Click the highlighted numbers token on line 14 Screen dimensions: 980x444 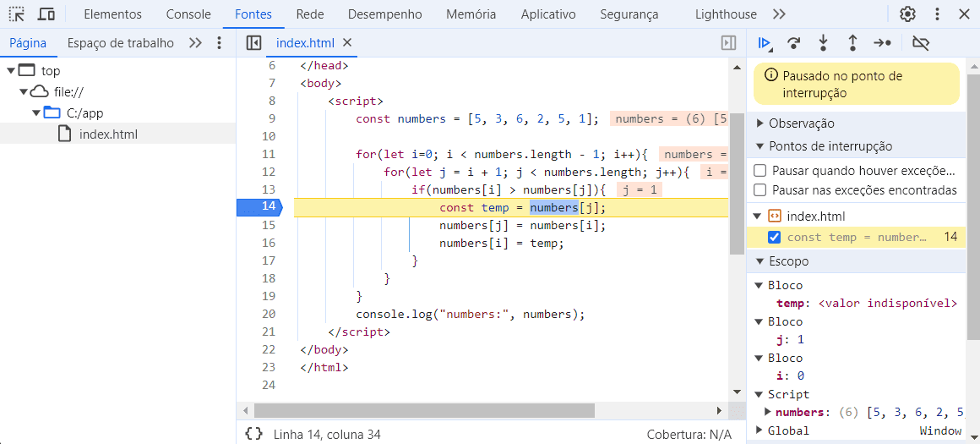pyautogui.click(x=553, y=207)
